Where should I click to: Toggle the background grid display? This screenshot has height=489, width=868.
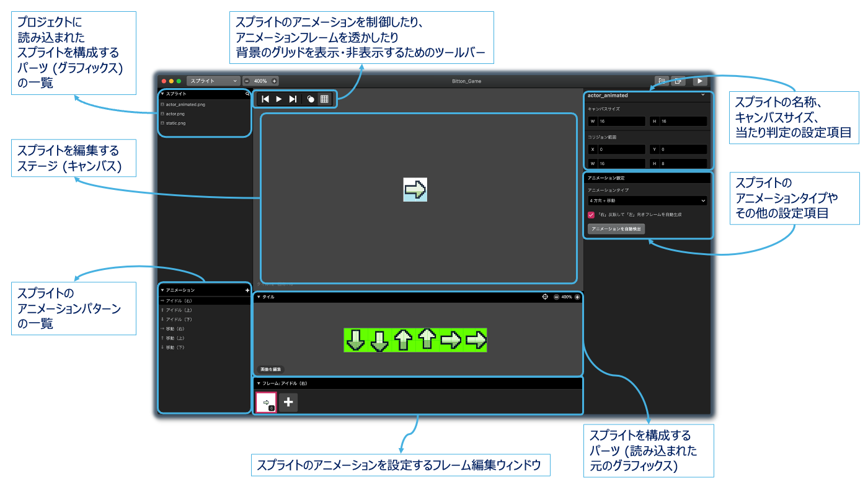click(324, 99)
